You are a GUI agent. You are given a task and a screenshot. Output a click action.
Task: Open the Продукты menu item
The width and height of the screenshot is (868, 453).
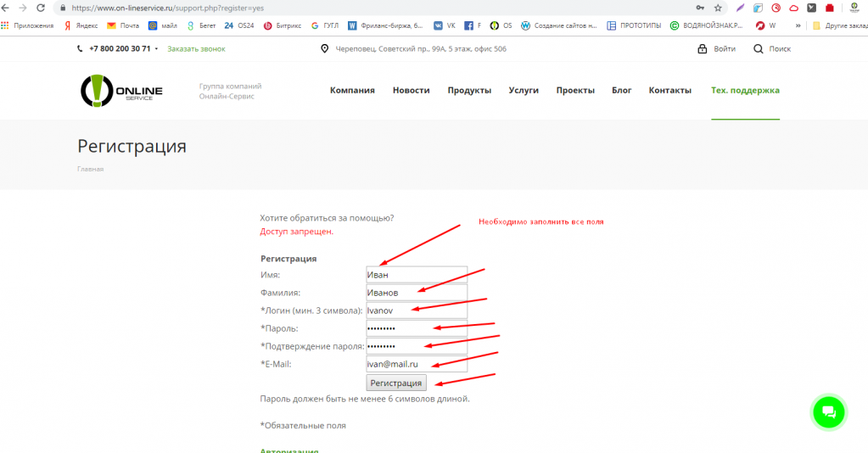click(x=469, y=90)
